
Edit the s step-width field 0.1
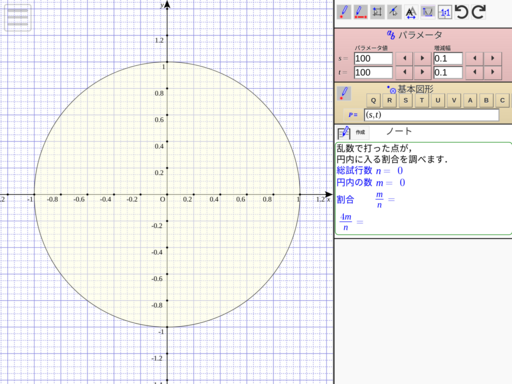coord(448,58)
